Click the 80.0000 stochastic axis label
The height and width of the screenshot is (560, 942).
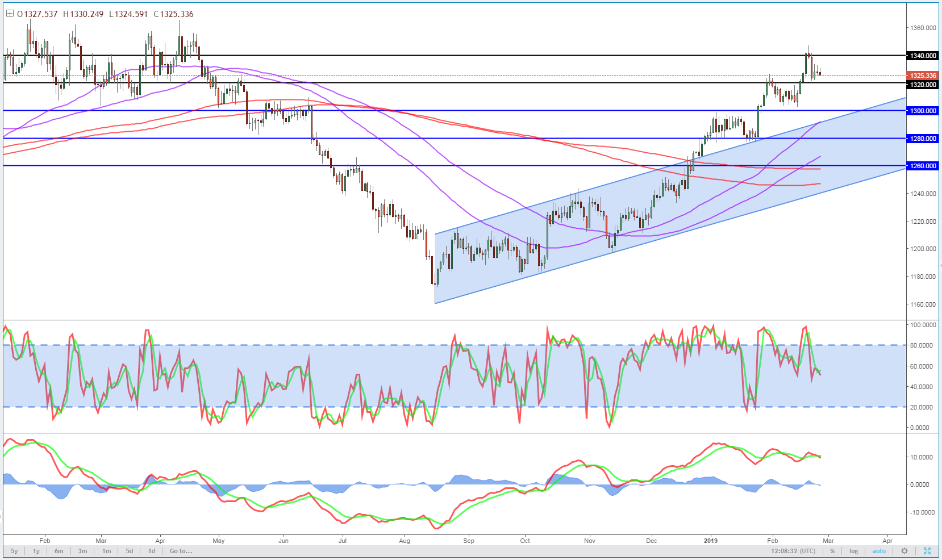pyautogui.click(x=922, y=345)
